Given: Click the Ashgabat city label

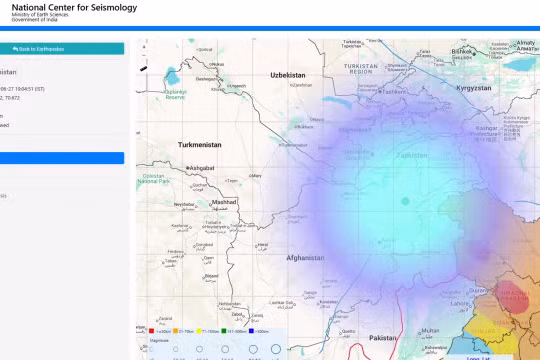Looking at the screenshot, I should [202, 168].
